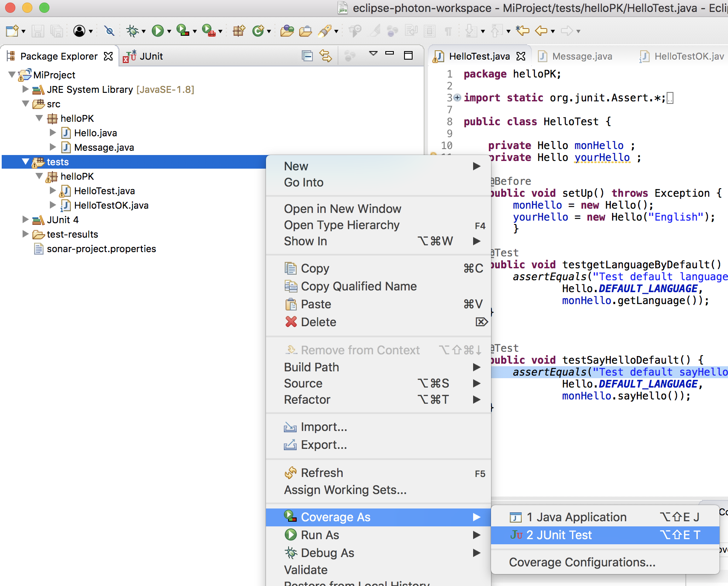This screenshot has width=728, height=586.
Task: Click the green Run button in toolbar
Action: coord(158,31)
